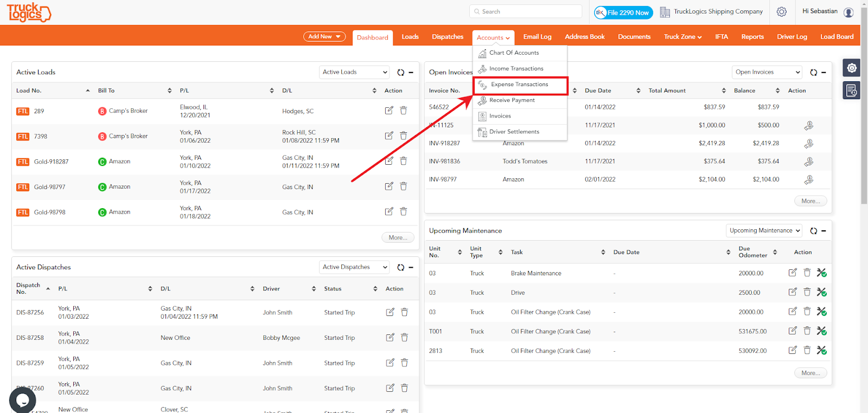This screenshot has width=868, height=413.
Task: Edit dispatch DIS-87259 with the pencil icon
Action: (x=390, y=363)
